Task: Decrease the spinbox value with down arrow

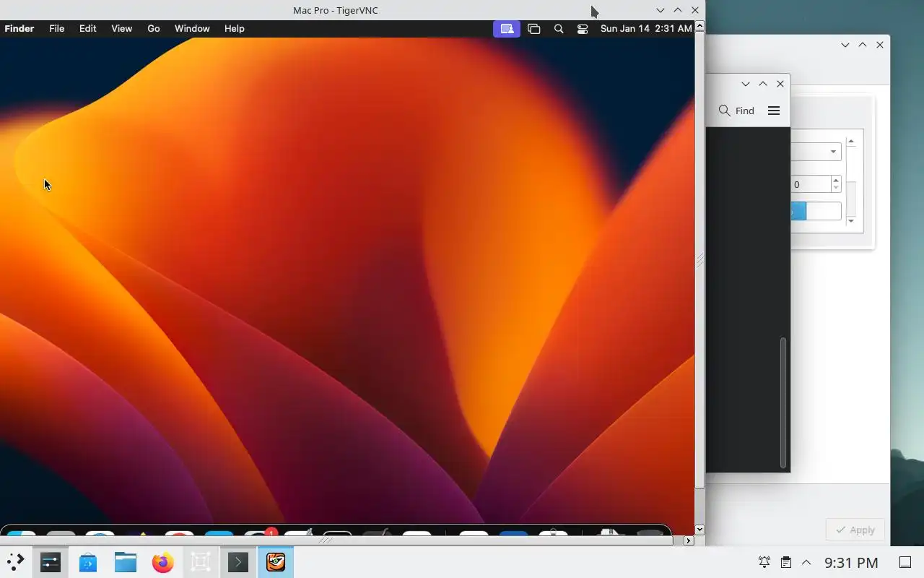Action: [836, 189]
